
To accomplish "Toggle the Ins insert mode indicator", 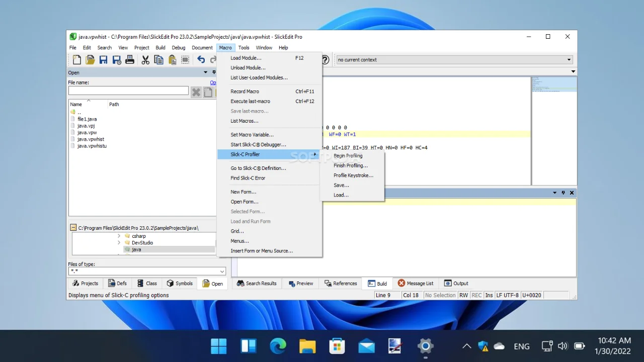I will tap(489, 295).
